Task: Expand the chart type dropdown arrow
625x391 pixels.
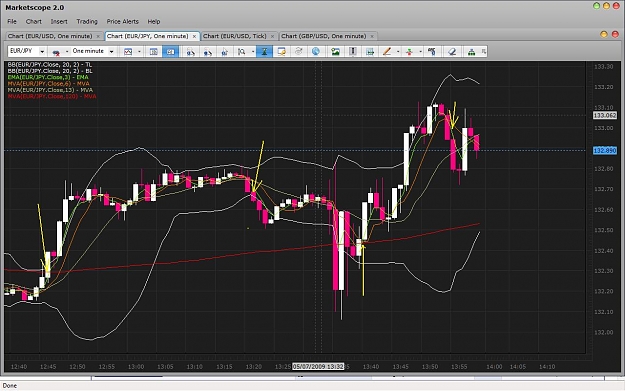Action: pos(139,51)
